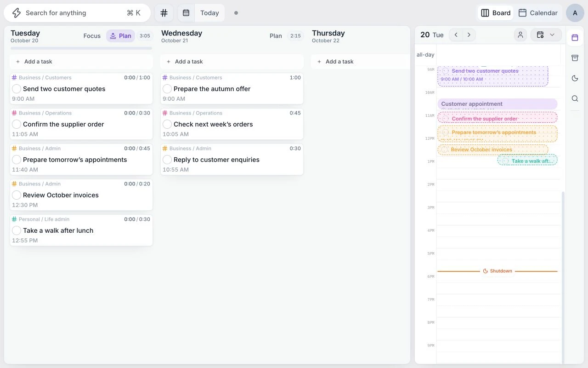This screenshot has height=368, width=588.
Task: Click Tuesday's progress bar under the date
Action: click(x=81, y=48)
